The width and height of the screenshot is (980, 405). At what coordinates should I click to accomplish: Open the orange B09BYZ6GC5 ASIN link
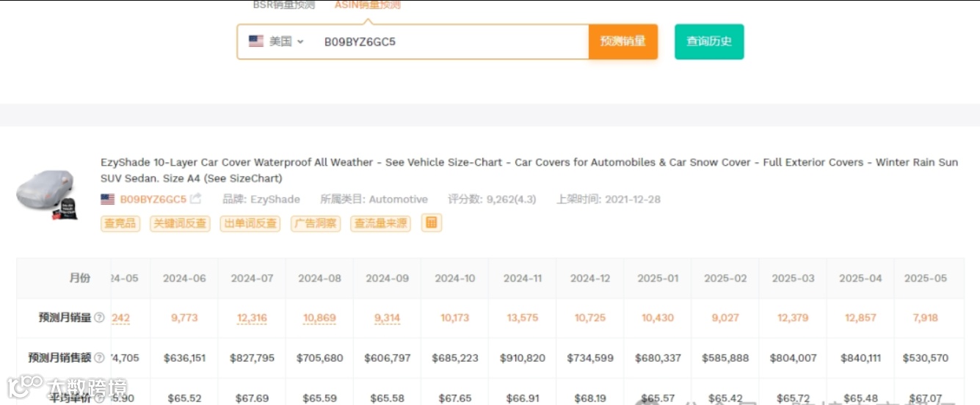coord(153,199)
